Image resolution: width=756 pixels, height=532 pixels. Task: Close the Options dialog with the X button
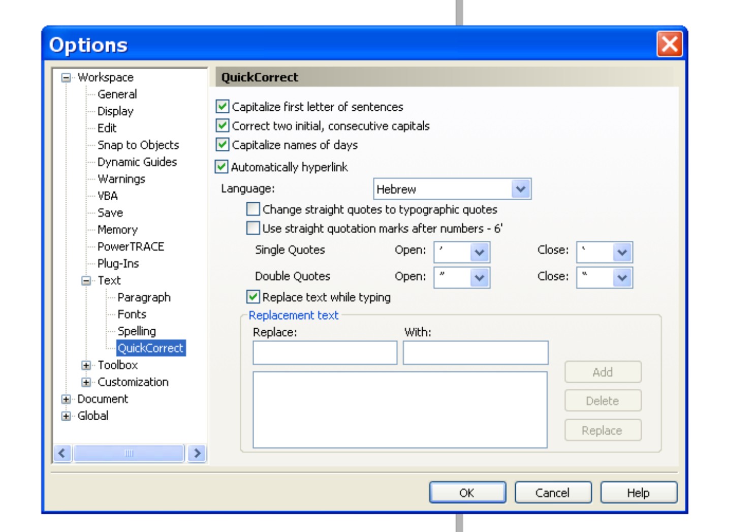669,44
